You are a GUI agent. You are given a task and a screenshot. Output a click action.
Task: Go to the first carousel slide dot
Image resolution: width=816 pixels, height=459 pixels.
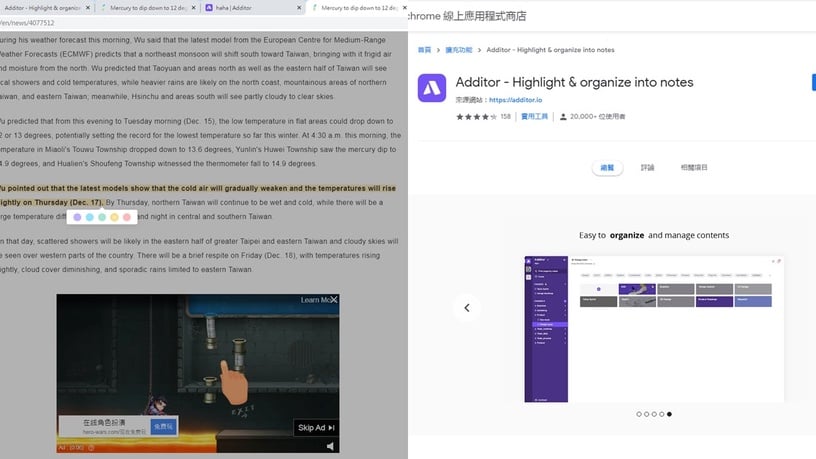coord(639,414)
